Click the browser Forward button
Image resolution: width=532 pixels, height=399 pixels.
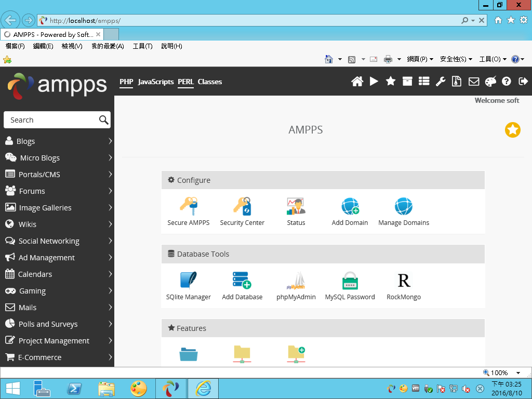[29, 20]
